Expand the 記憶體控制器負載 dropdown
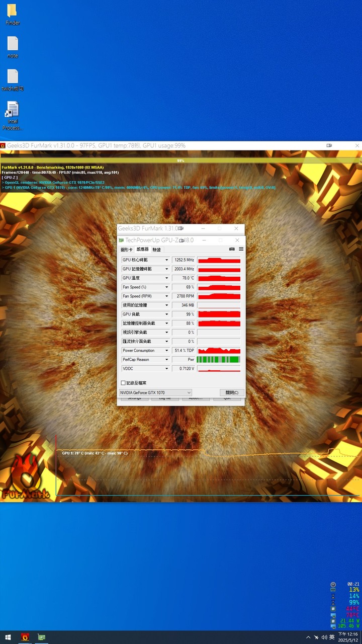 point(166,324)
